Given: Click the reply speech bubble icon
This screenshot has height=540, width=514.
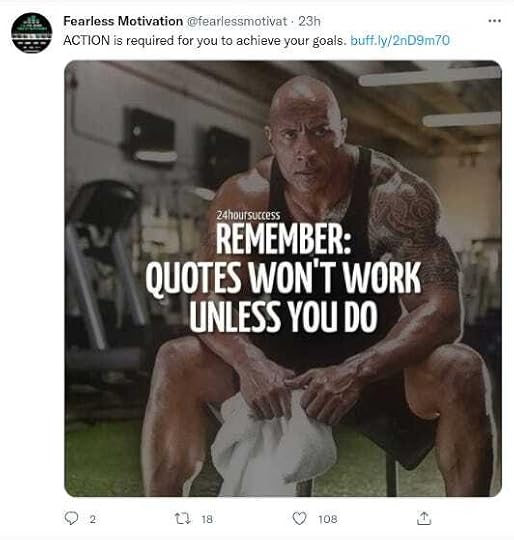Looking at the screenshot, I should (x=71, y=518).
